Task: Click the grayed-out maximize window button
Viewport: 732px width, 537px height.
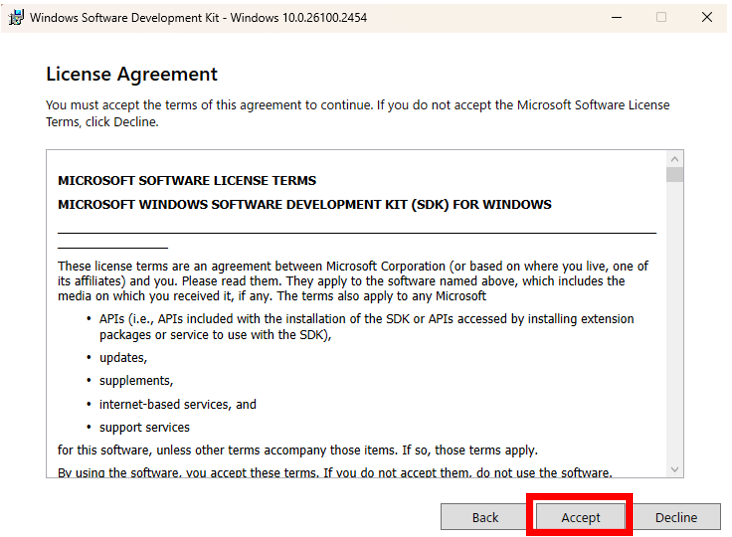Action: click(x=661, y=17)
